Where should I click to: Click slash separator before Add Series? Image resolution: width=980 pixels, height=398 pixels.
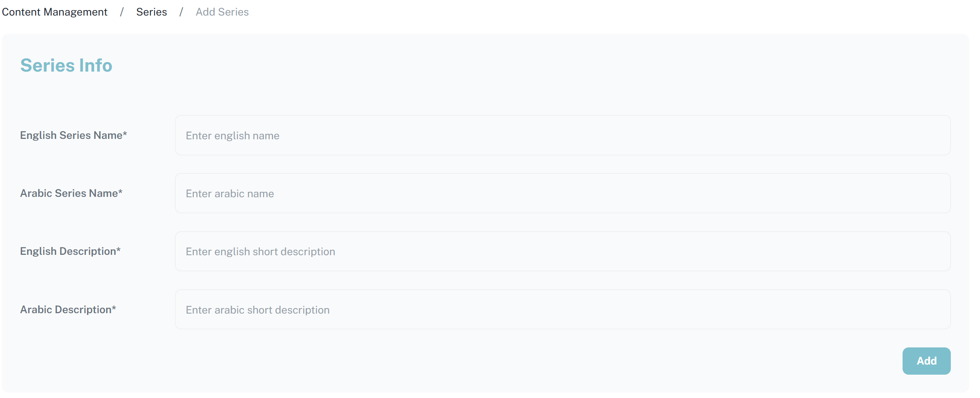point(181,12)
